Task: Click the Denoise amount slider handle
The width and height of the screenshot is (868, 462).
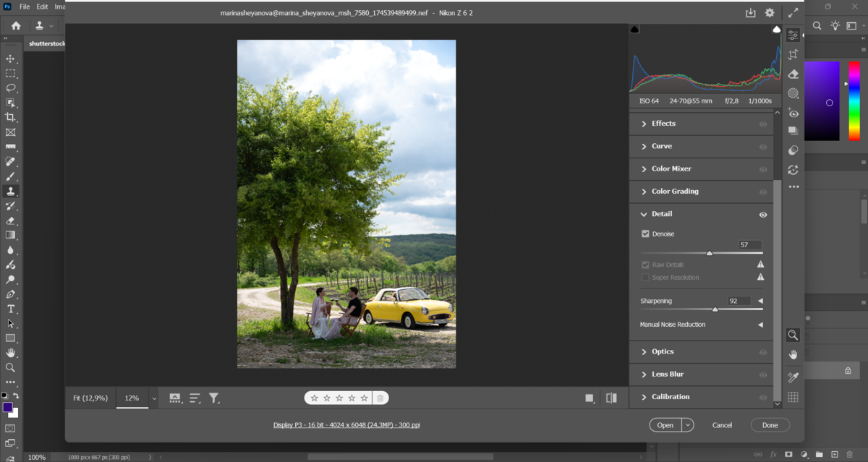Action: pos(710,253)
